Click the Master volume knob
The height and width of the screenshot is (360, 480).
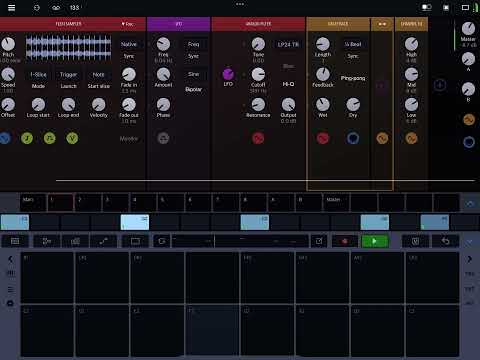[468, 29]
